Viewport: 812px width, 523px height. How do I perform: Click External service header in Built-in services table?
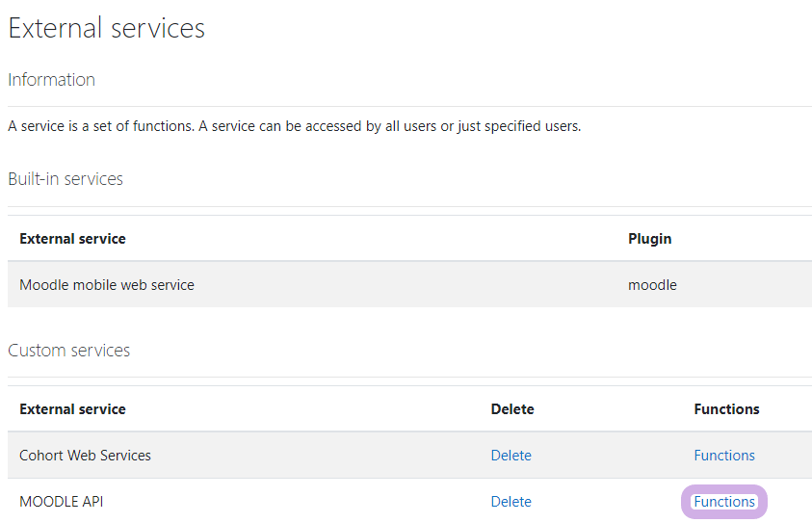tap(72, 239)
